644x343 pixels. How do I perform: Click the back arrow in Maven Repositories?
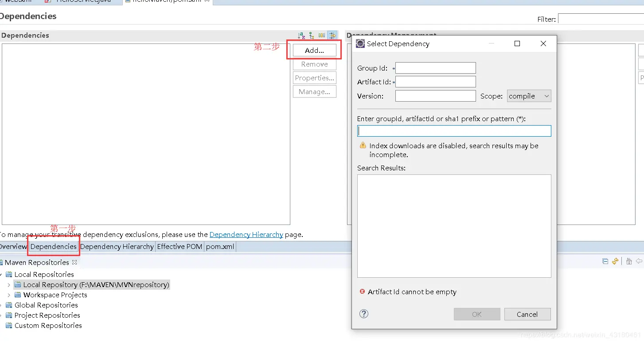639,261
